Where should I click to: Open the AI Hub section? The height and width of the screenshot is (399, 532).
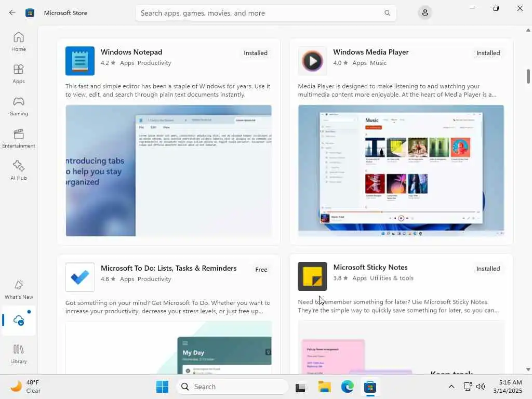(x=19, y=170)
